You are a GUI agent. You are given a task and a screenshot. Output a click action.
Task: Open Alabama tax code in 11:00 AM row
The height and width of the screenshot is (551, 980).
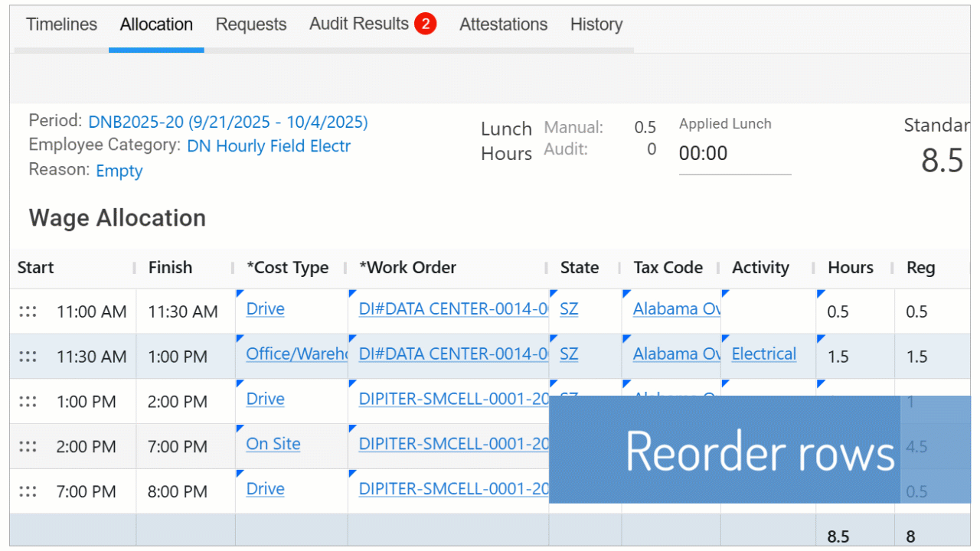click(677, 309)
